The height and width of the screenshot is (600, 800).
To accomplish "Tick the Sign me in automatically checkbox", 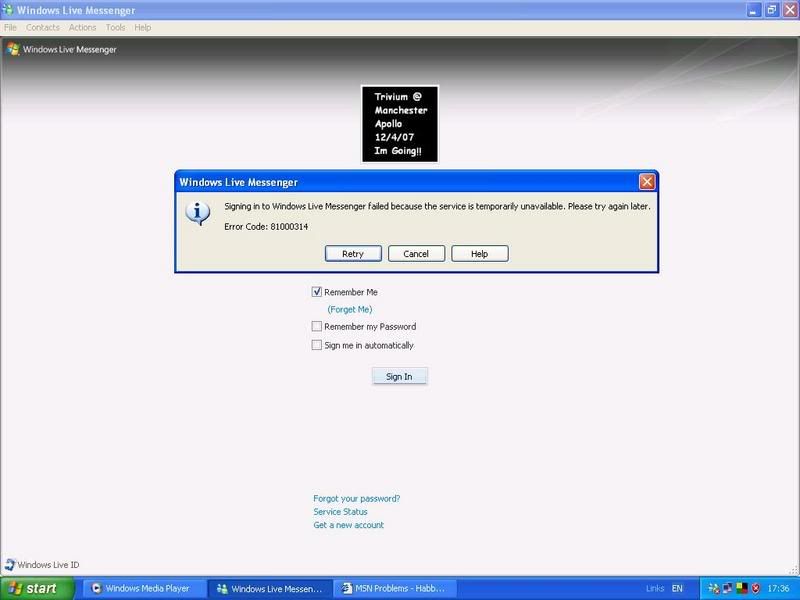I will tap(317, 345).
